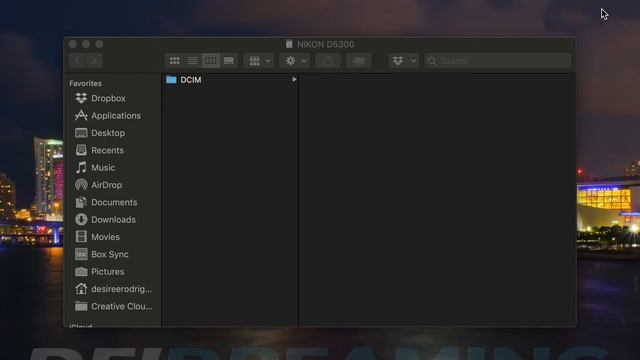
Task: Open Music in the sidebar
Action: 95,168
